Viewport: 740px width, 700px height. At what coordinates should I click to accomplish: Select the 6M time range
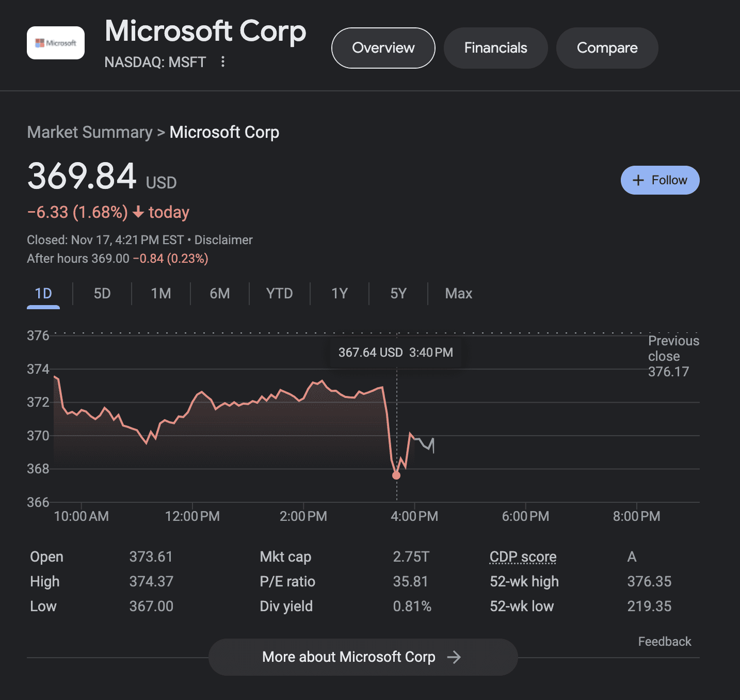[x=219, y=293]
